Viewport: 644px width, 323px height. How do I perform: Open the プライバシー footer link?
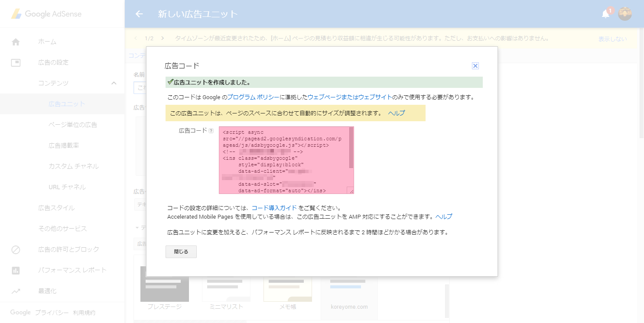pyautogui.click(x=52, y=313)
